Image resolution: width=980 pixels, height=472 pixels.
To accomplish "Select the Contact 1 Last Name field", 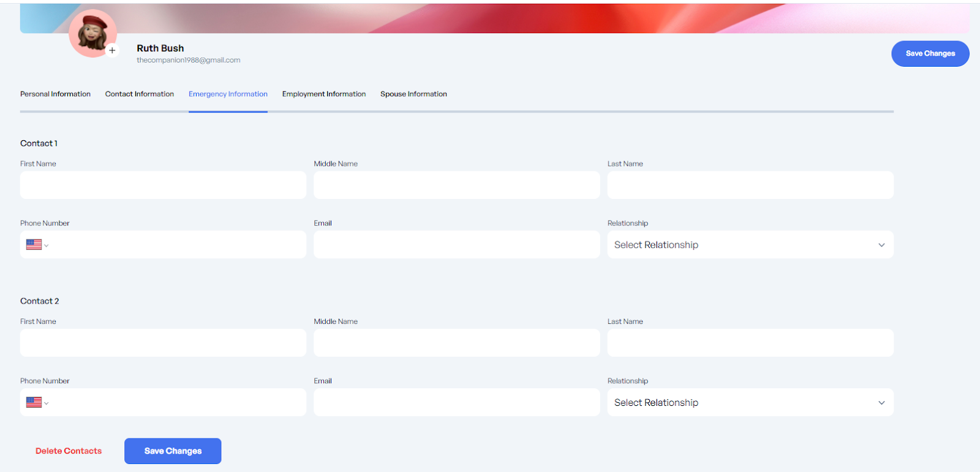I will (x=750, y=185).
